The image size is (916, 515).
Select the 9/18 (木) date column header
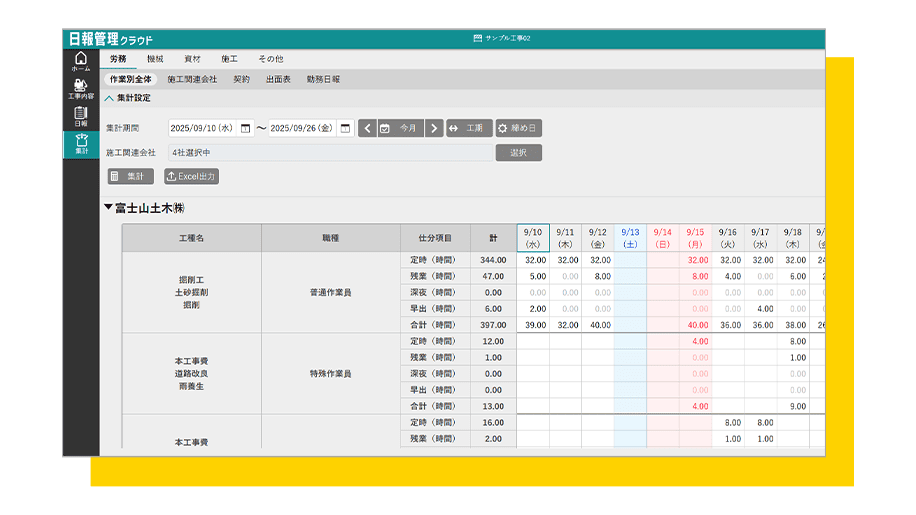point(793,238)
